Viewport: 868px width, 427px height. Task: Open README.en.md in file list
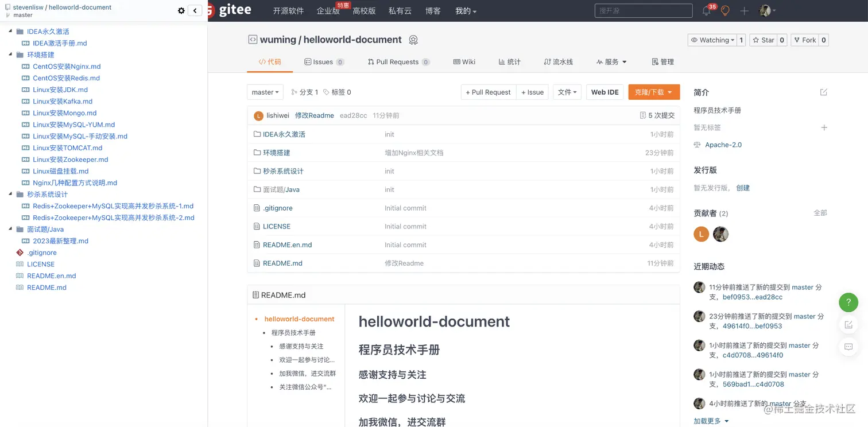287,244
